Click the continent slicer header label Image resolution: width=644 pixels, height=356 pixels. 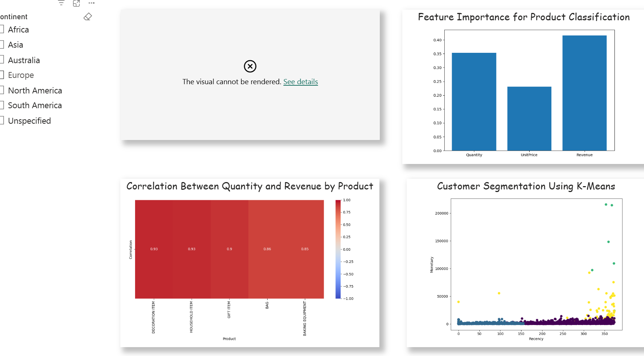(14, 17)
